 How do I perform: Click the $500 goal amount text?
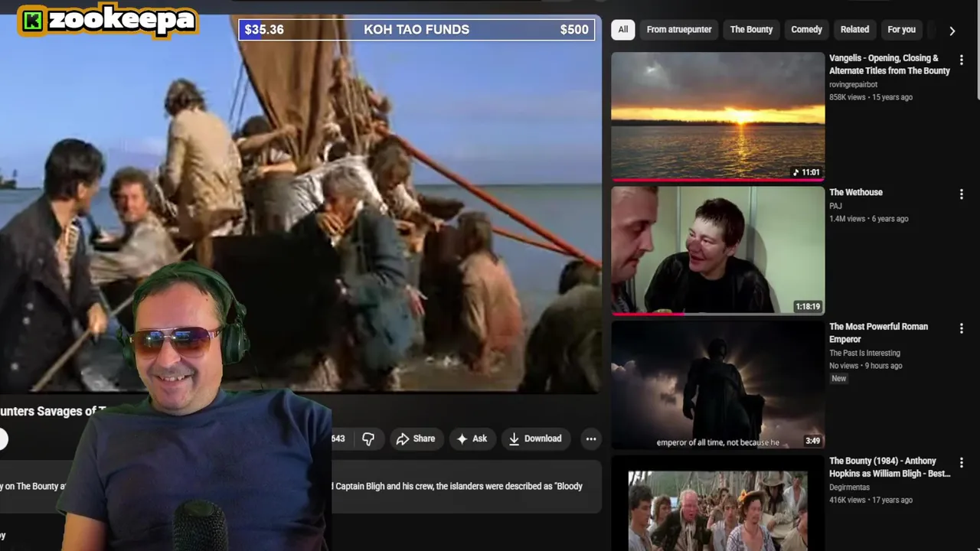pyautogui.click(x=574, y=30)
